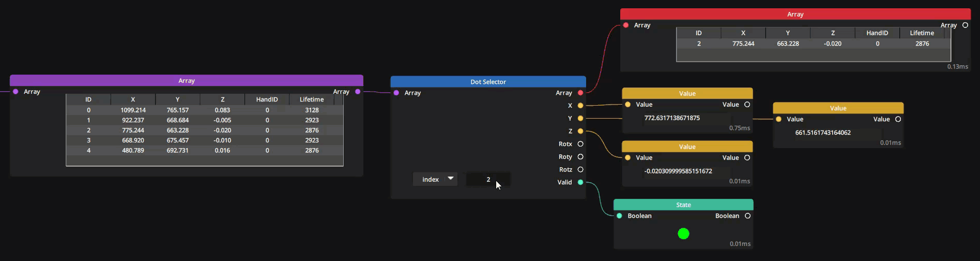980x261 pixels.
Task: Click the Boolean input port on State node
Action: (x=619, y=216)
